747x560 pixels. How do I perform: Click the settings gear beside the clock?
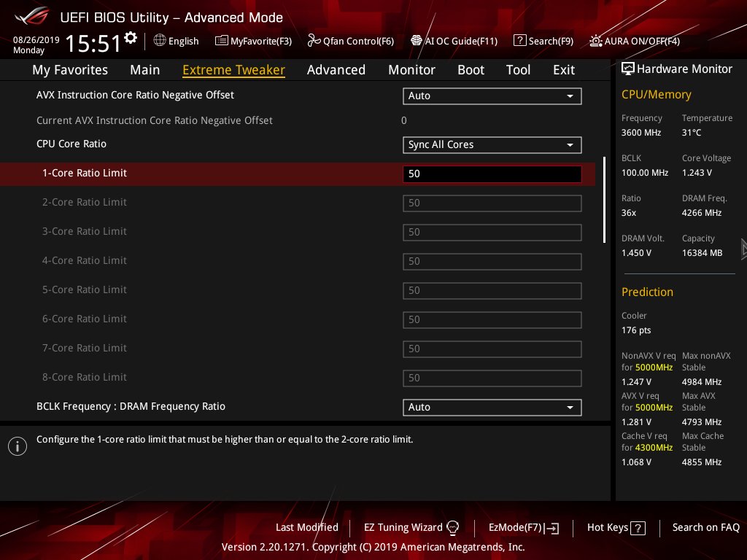(x=131, y=38)
